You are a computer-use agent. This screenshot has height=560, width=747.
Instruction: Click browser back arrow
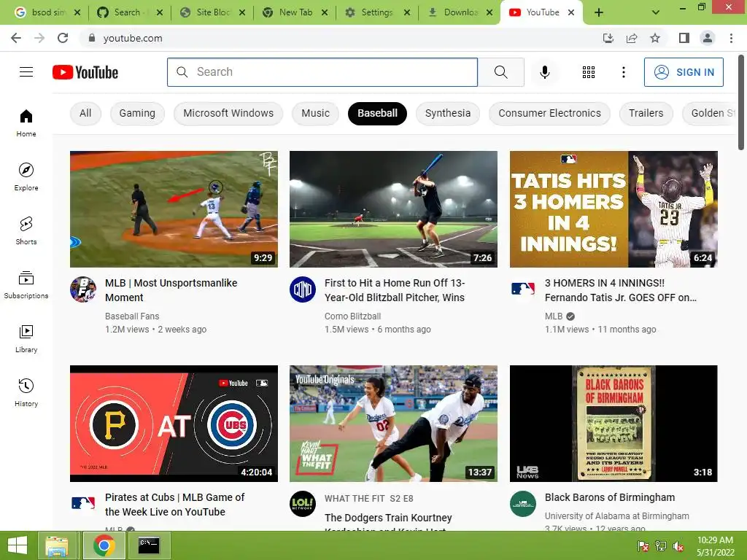click(x=16, y=38)
